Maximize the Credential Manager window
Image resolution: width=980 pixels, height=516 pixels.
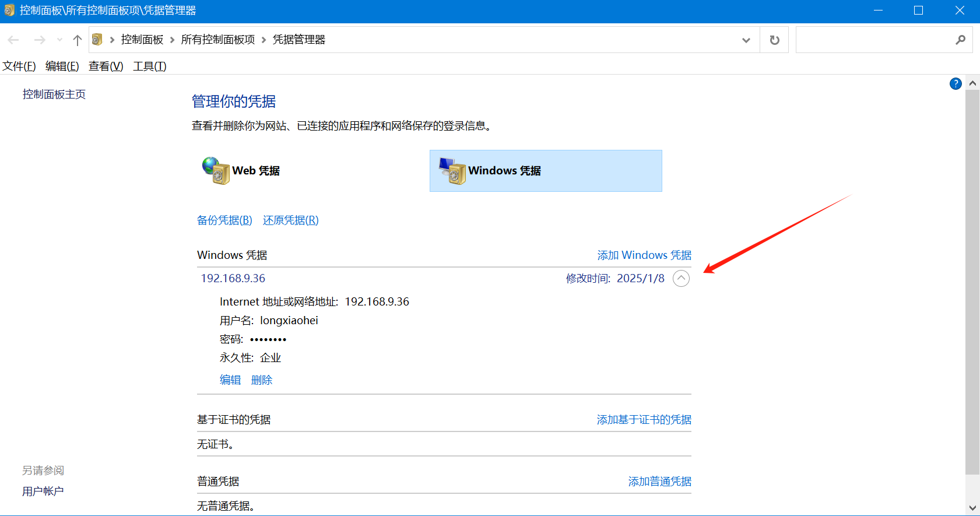[918, 10]
